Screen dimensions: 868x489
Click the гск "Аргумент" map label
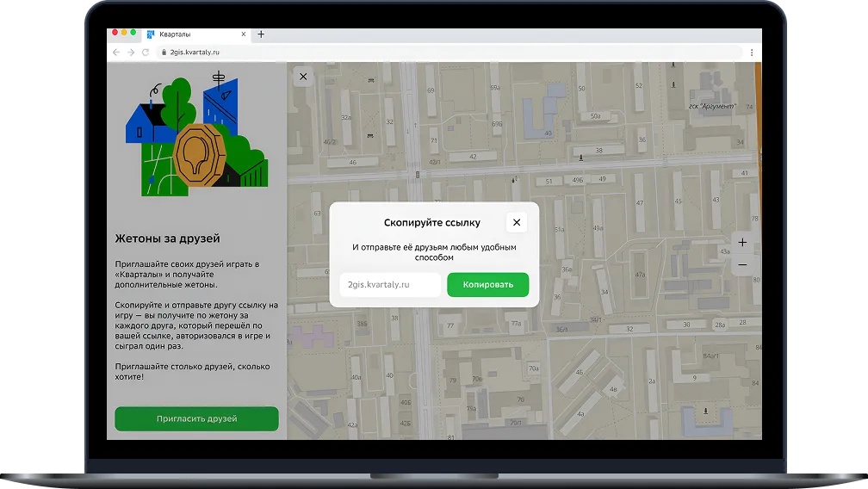coord(712,108)
